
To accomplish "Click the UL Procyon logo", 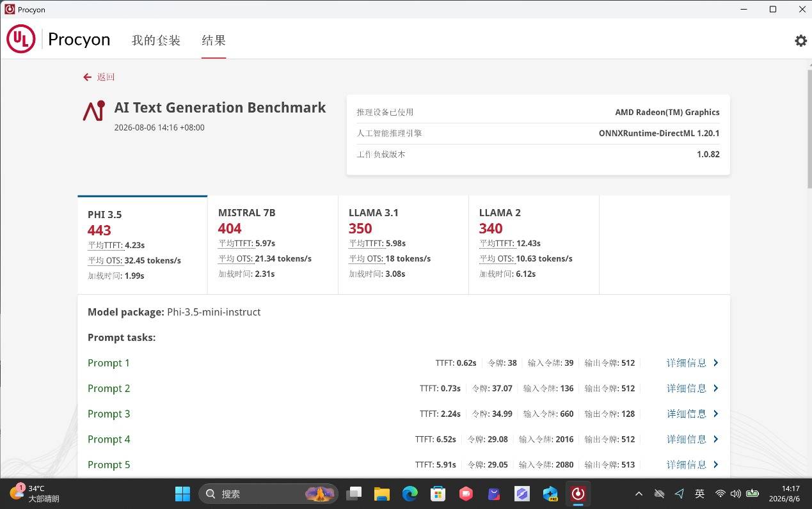I will coord(59,40).
